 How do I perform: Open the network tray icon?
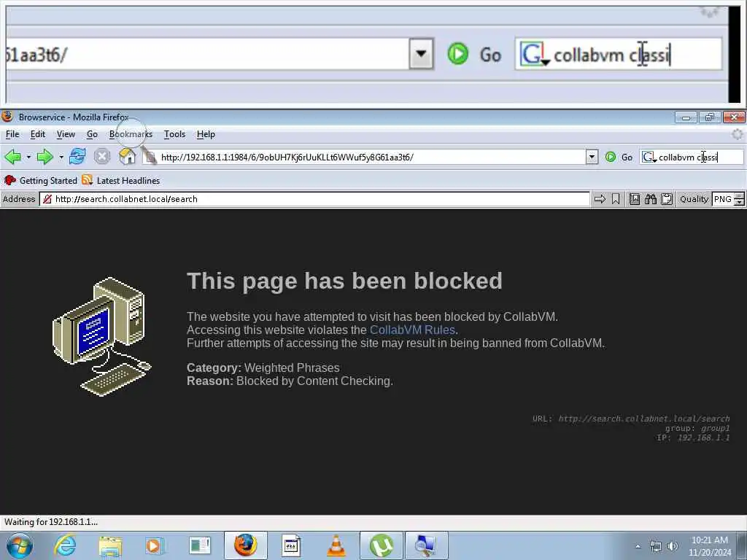(x=656, y=546)
